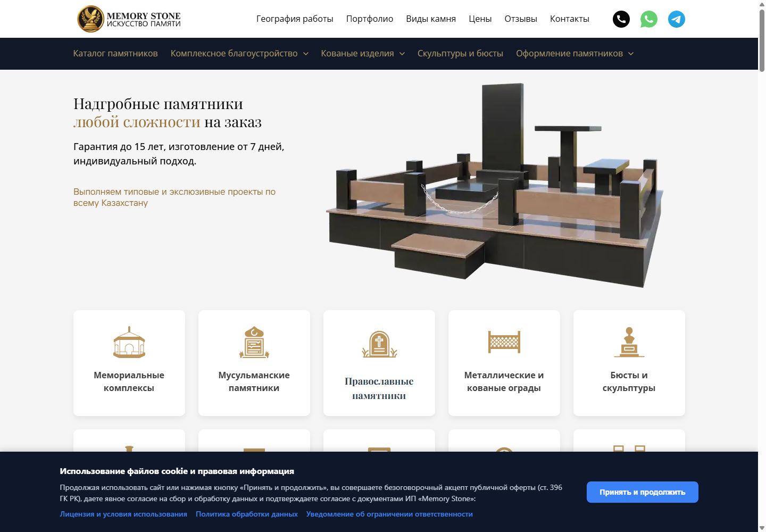Open Каталог памятников link
The height and width of the screenshot is (532, 766).
tap(115, 54)
